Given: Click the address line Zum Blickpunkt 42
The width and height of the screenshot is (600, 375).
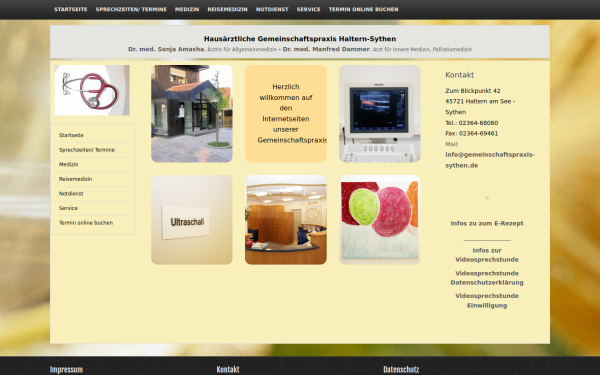Looking at the screenshot, I should 473,91.
